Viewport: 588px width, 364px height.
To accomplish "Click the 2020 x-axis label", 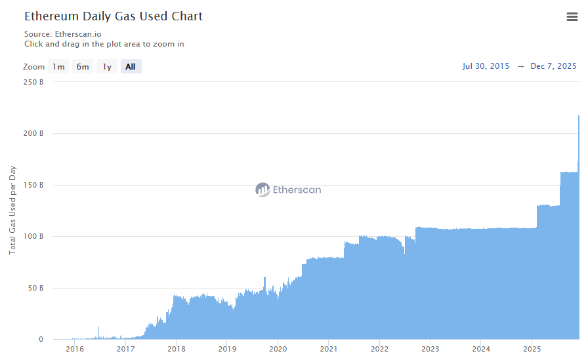I will pos(278,349).
